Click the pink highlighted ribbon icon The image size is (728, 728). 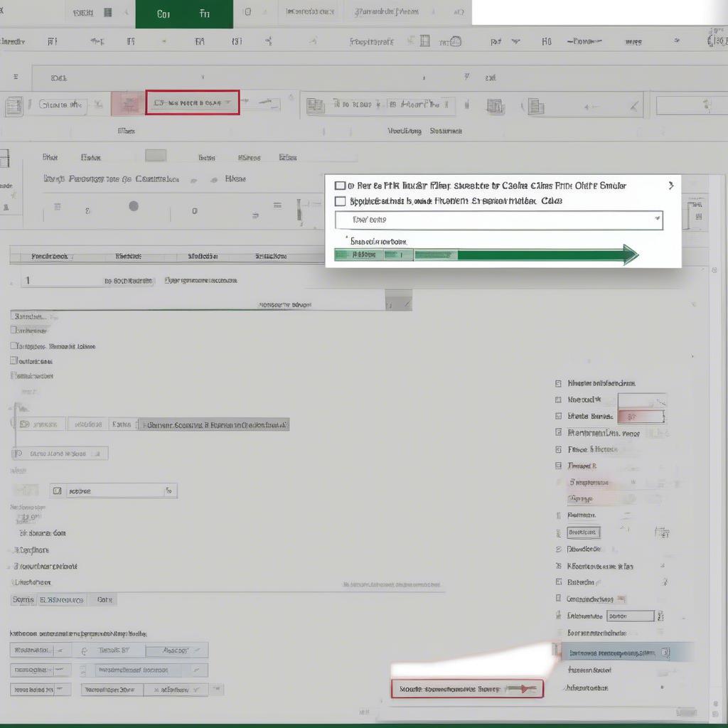click(128, 103)
